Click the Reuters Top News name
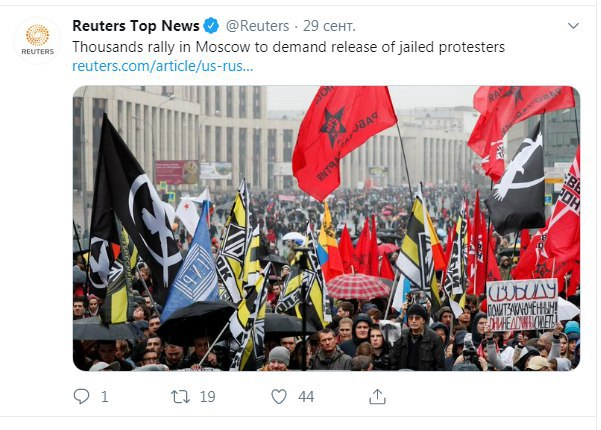 pyautogui.click(x=136, y=26)
